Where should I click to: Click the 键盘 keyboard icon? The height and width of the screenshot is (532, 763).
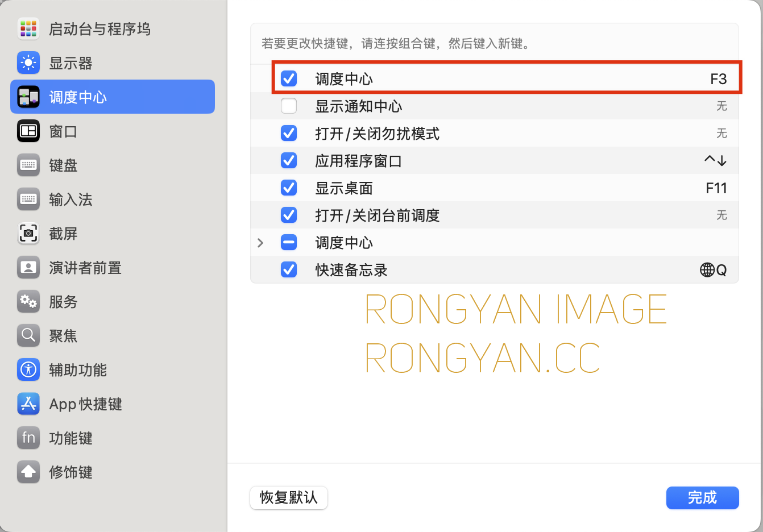tap(28, 165)
